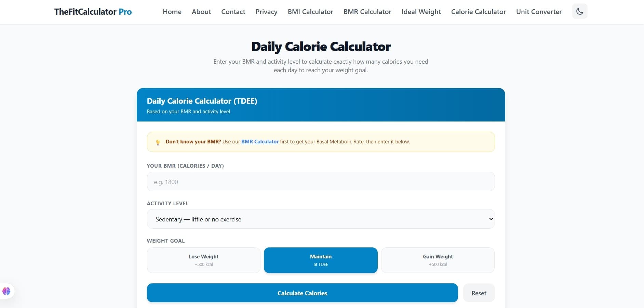Select the Lose Weight goal
The image size is (644, 308).
tap(203, 260)
